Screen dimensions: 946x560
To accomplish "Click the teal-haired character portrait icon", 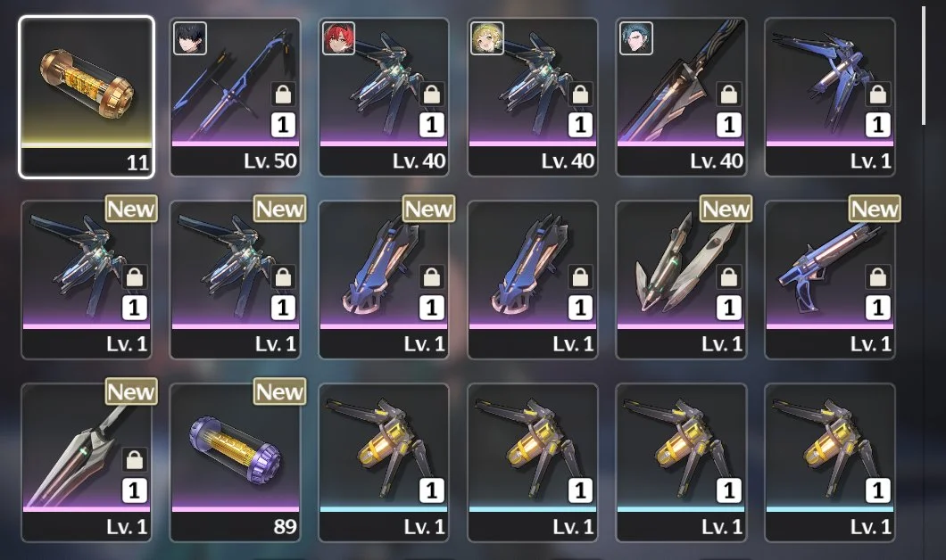I will click(636, 38).
